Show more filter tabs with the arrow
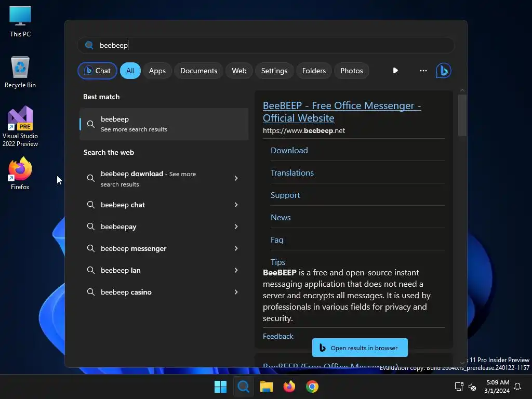532x399 pixels. [395, 71]
